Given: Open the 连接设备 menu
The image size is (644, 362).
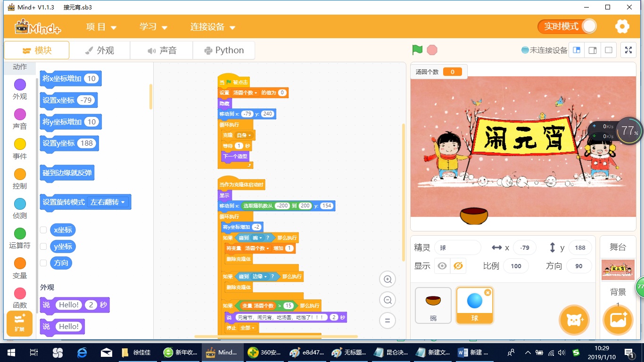Looking at the screenshot, I should coord(213,27).
